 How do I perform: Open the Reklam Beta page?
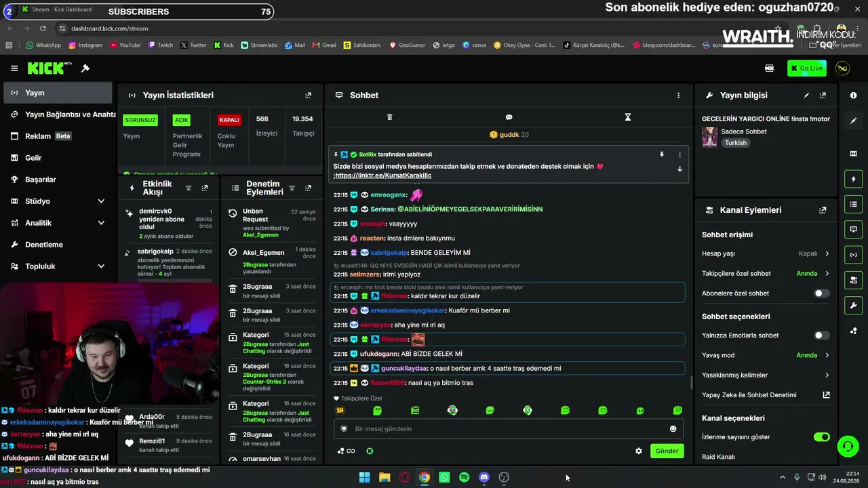[58, 136]
